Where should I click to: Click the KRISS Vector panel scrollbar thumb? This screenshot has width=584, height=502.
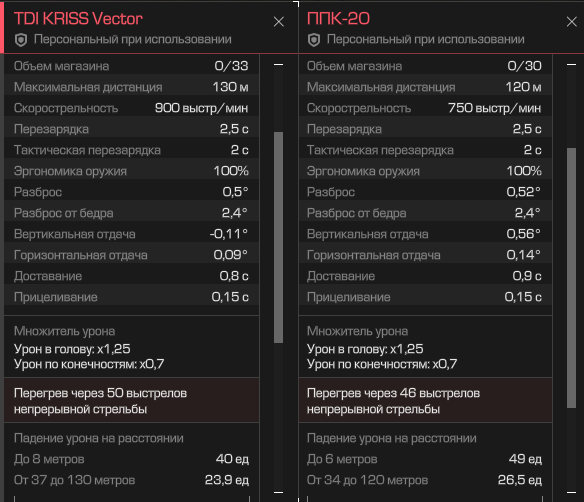[x=278, y=237]
